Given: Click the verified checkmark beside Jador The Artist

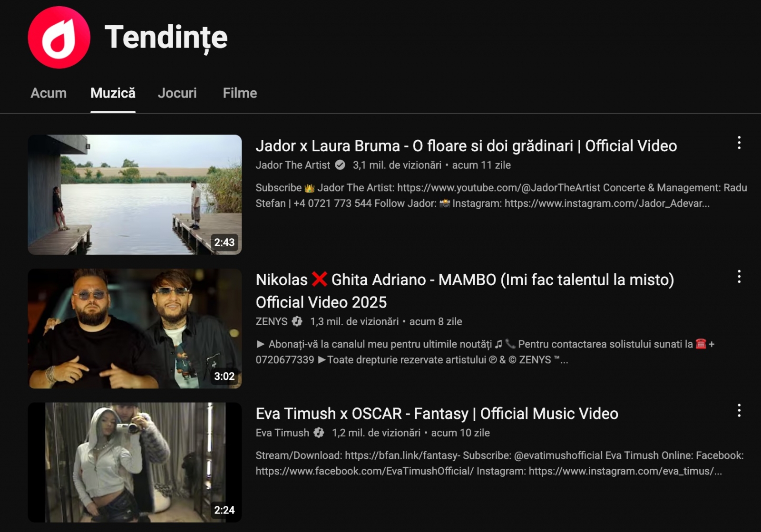Looking at the screenshot, I should [x=341, y=165].
